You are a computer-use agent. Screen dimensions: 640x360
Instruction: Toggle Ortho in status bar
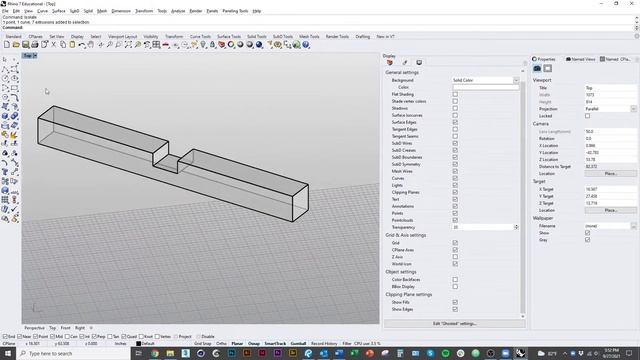tap(221, 344)
